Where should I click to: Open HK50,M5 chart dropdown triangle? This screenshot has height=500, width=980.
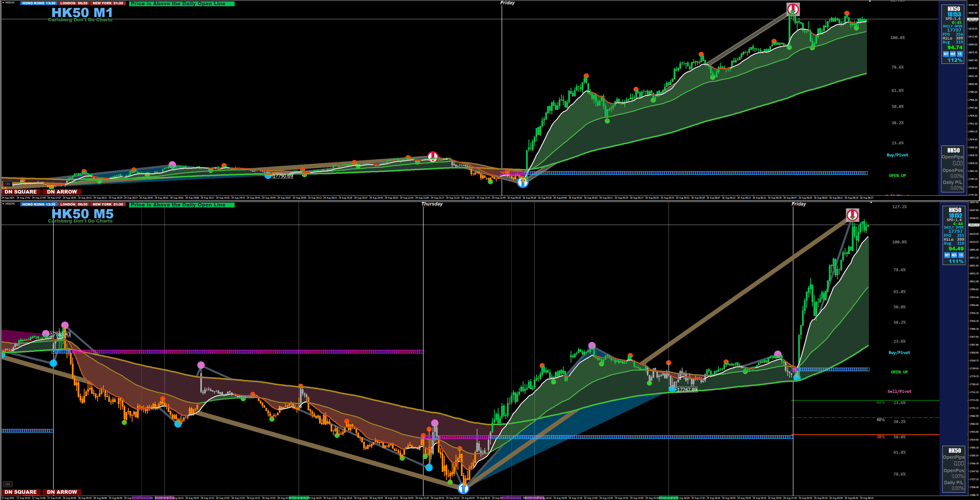3,204
